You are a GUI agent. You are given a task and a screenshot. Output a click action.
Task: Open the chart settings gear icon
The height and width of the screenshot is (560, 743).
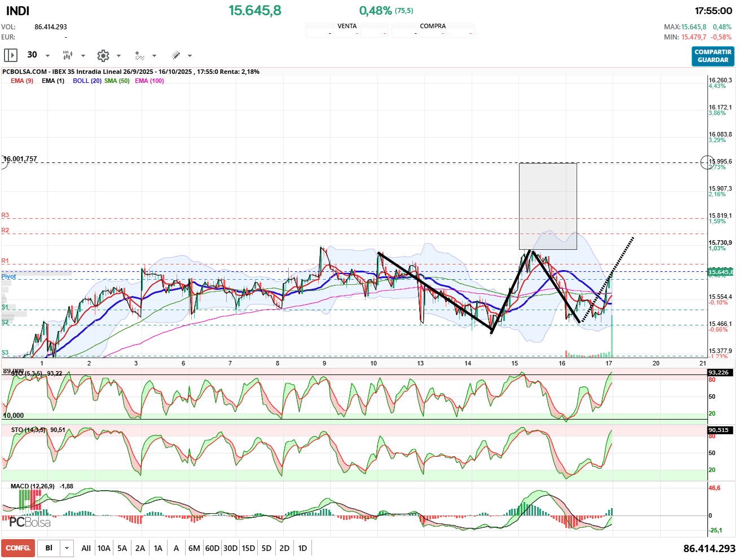point(103,55)
